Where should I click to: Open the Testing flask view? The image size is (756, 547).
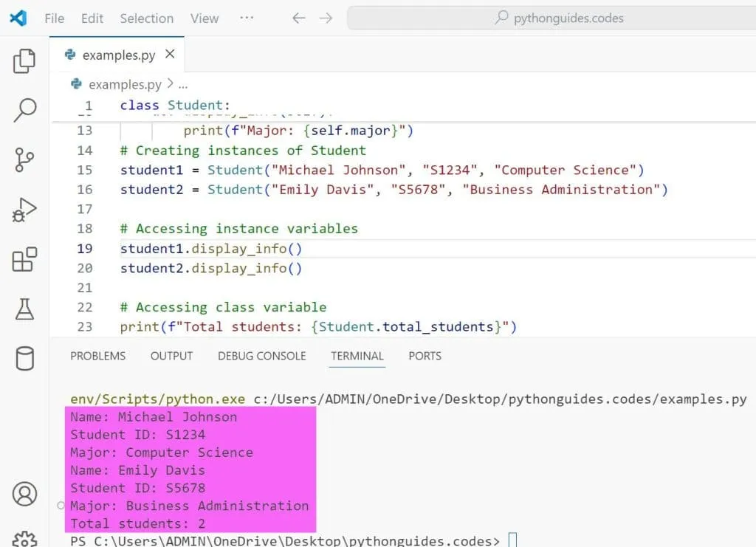[x=24, y=309]
